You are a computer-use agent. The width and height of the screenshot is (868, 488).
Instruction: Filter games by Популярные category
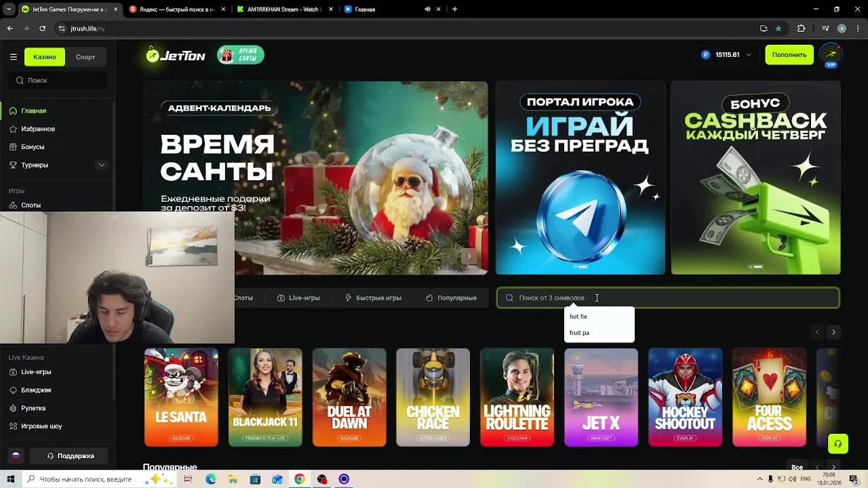point(451,298)
